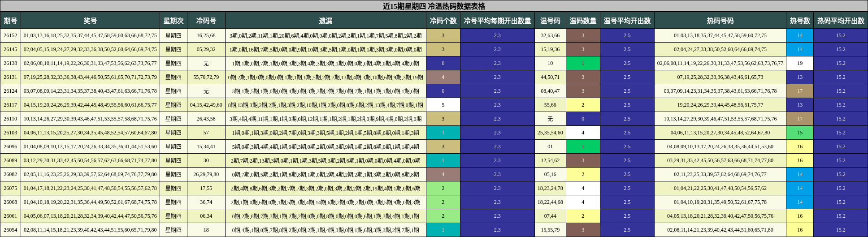Select period number 26117
The image size is (868, 237).
10,105
